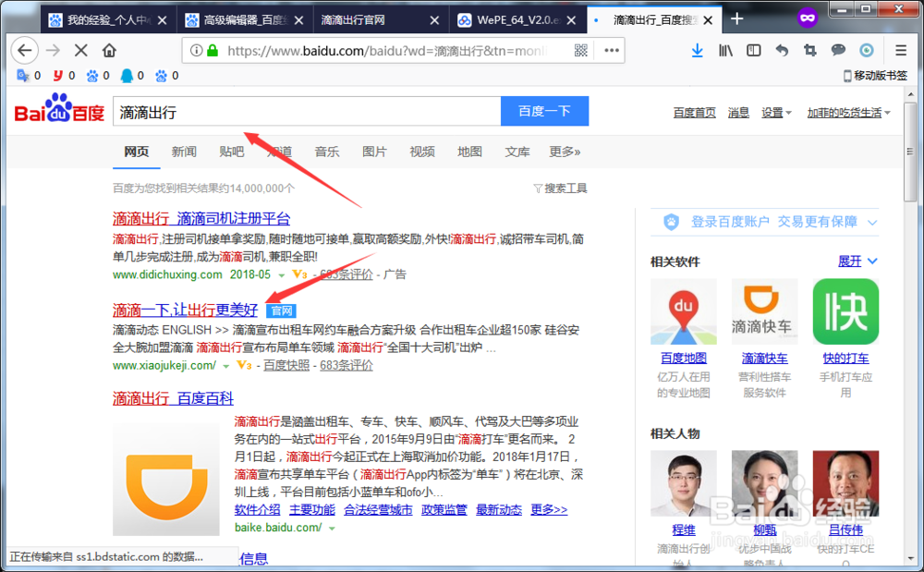Click the eye-shaped extension icon
Viewport: 924px width, 572px height.
click(865, 50)
